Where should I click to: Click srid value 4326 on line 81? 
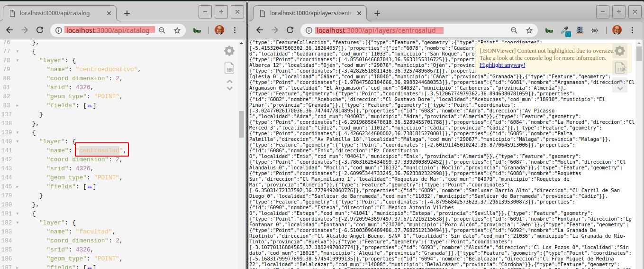(83, 87)
